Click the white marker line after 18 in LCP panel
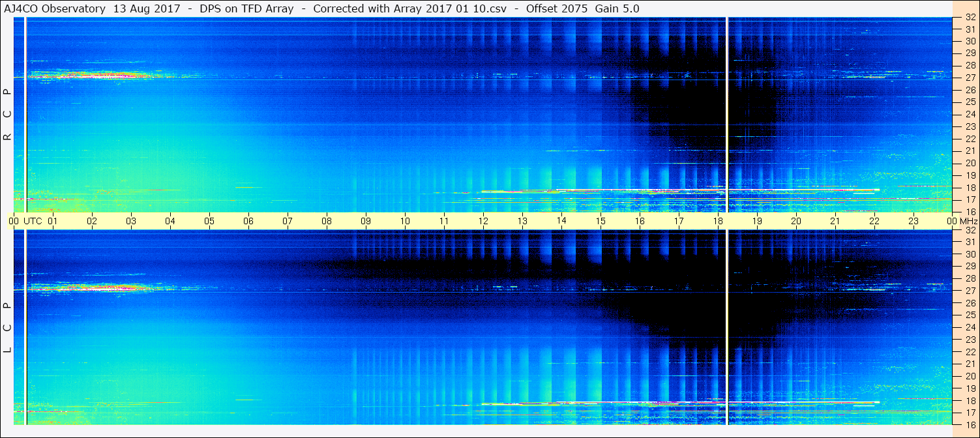Viewport: 980px width, 438px height. pos(726,327)
